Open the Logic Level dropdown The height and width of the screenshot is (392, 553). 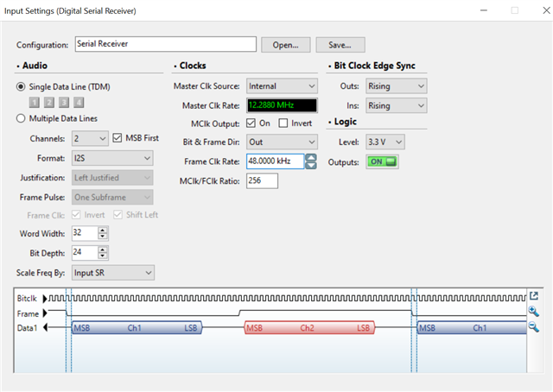coord(385,142)
